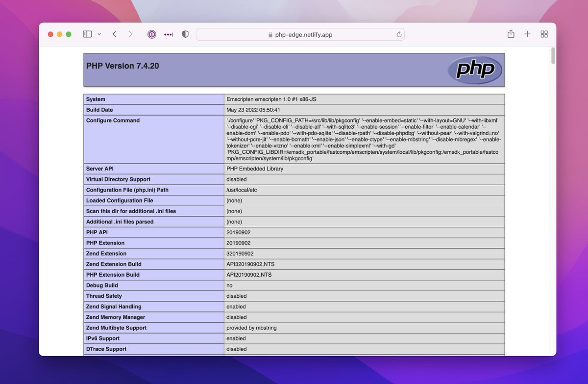Go forward with the forward arrow
588x384 pixels.
tap(130, 34)
